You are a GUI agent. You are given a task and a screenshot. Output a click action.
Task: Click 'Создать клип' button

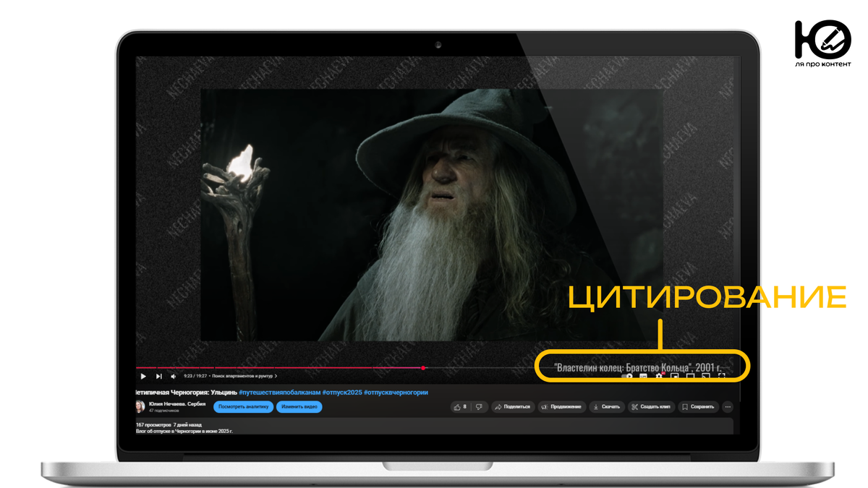[651, 407]
